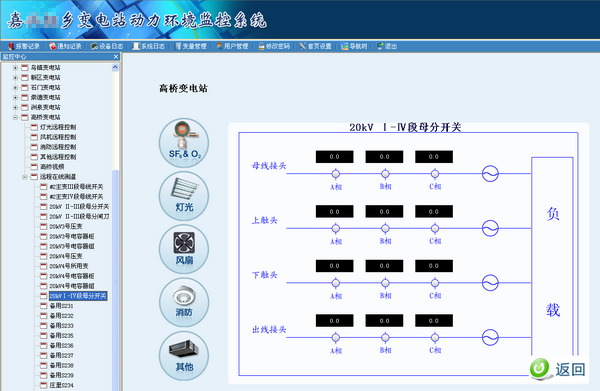Collapse the 高桥变电站 tree node
The width and height of the screenshot is (600, 391).
click(x=15, y=117)
